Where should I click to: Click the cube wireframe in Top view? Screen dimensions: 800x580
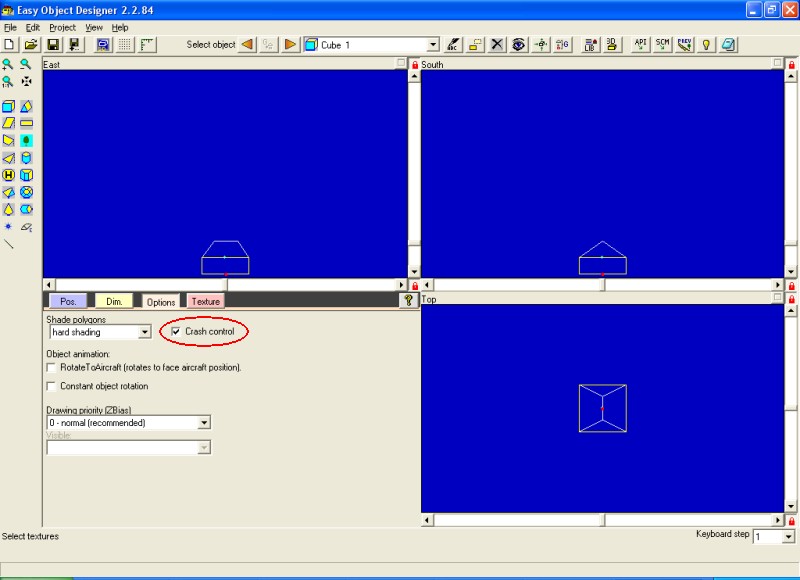(x=603, y=408)
